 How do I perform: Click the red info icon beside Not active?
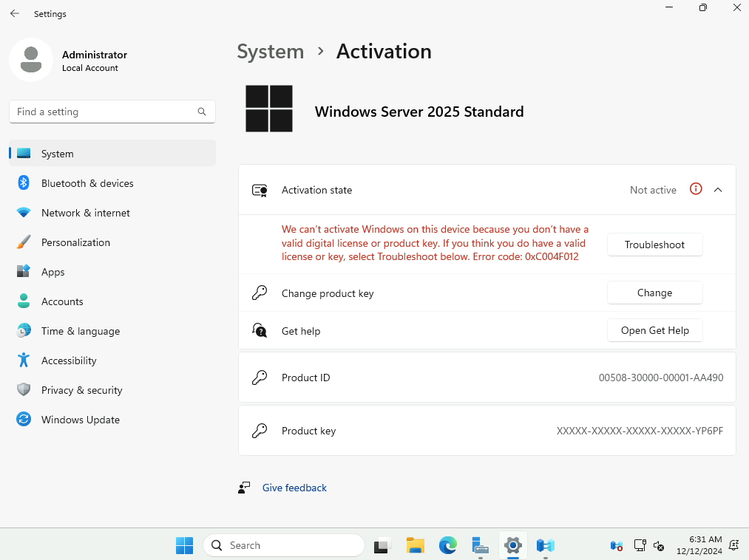[696, 189]
